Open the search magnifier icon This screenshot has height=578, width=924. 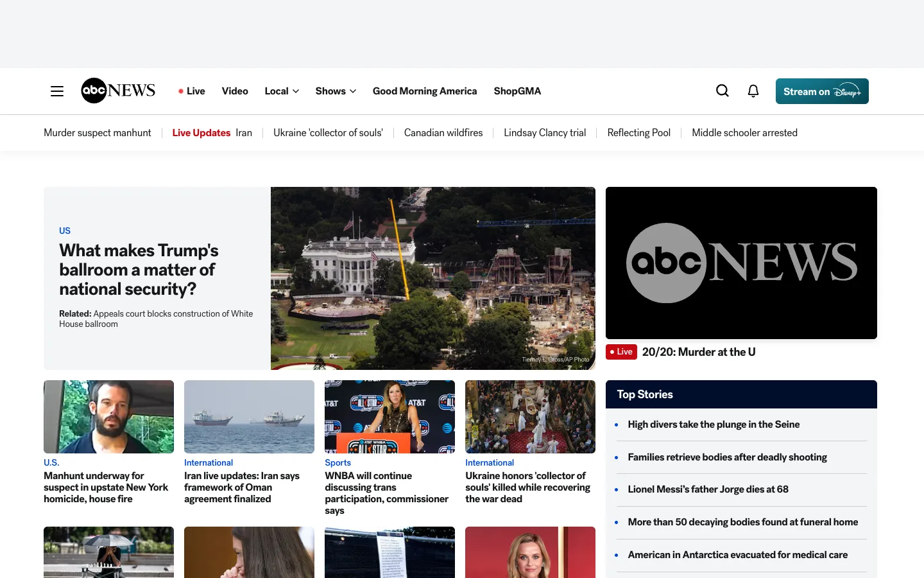pos(723,91)
